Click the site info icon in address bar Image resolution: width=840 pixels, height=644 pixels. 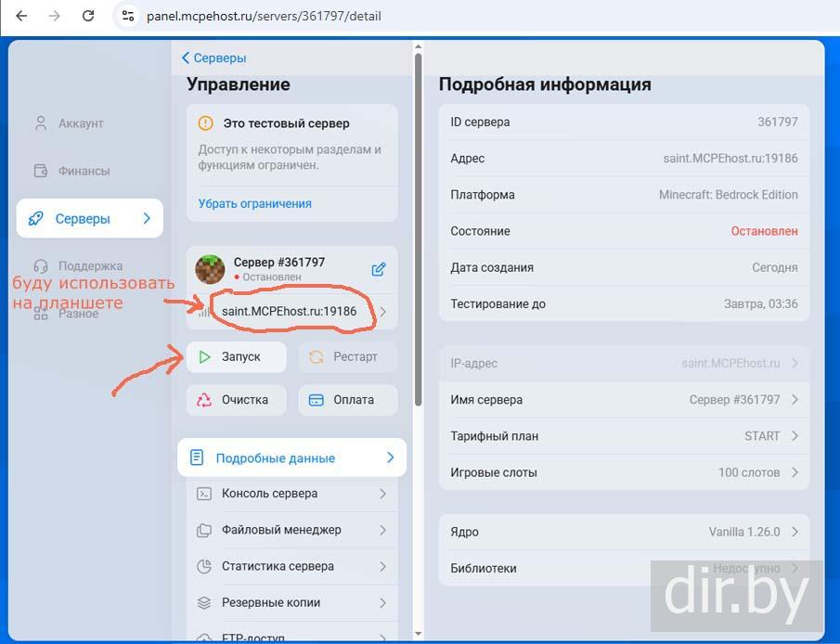(x=127, y=16)
